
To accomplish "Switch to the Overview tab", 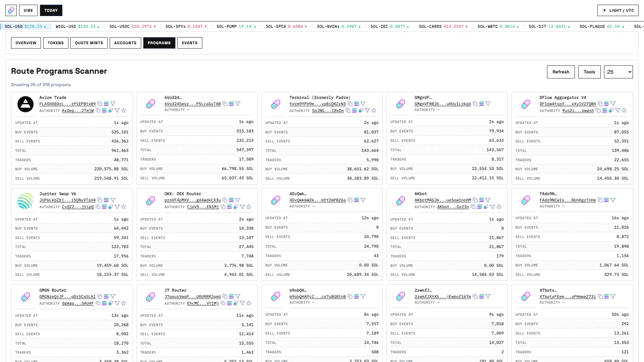I will pos(26,43).
